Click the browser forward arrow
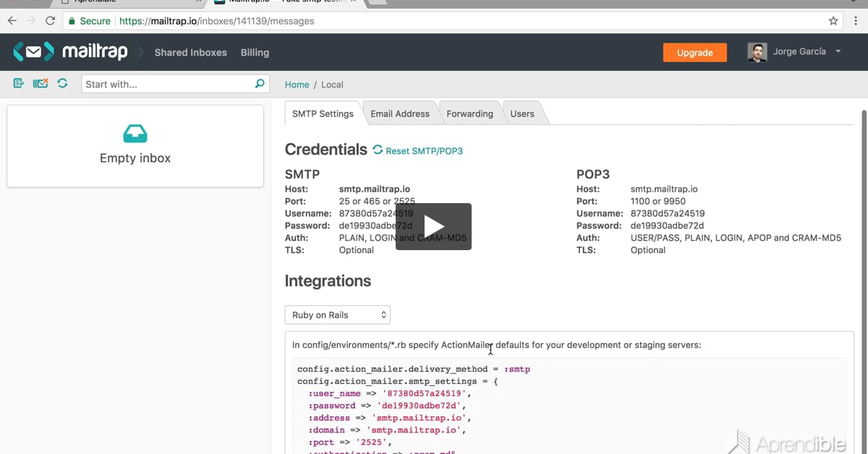This screenshot has height=454, width=868. pyautogui.click(x=31, y=21)
